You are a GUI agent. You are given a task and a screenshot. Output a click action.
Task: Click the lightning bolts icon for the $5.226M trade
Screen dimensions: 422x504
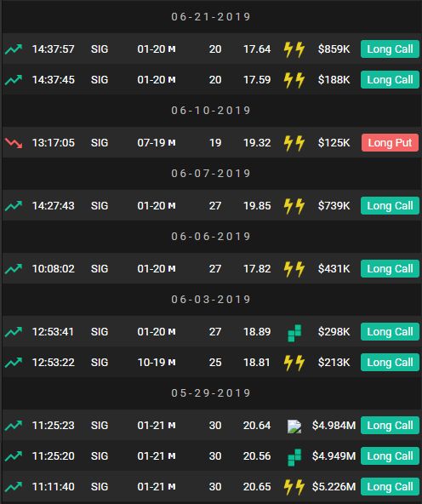click(294, 487)
